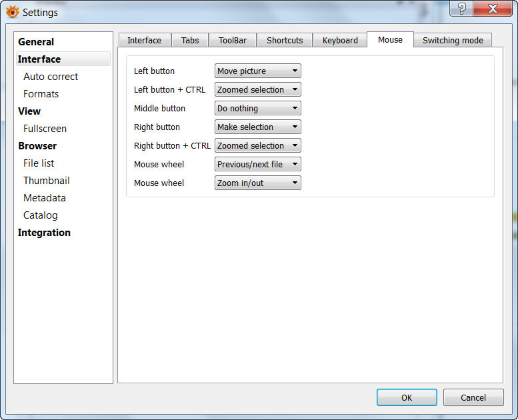Open the Middle button action dropdown
This screenshot has width=518, height=420.
click(x=258, y=109)
